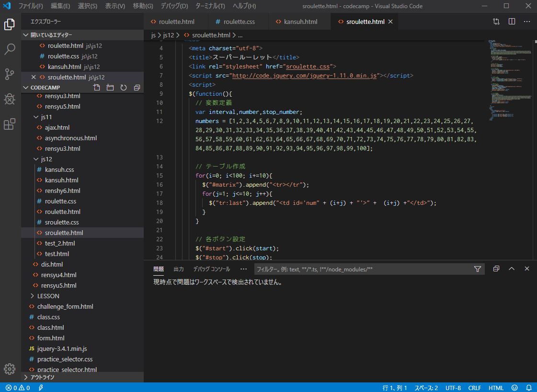This screenshot has width=537, height=392.
Task: Close sroulette.html in the open editors list
Action: click(34, 77)
